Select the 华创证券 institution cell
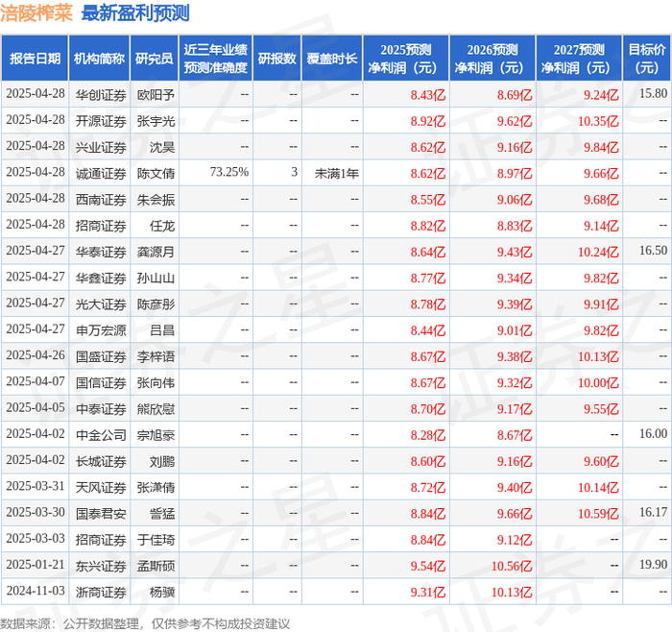The height and width of the screenshot is (632, 672). pos(101,95)
